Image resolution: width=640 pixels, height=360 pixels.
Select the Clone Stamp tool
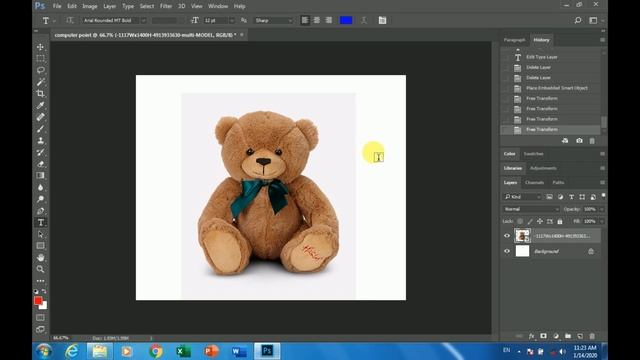coord(40,140)
